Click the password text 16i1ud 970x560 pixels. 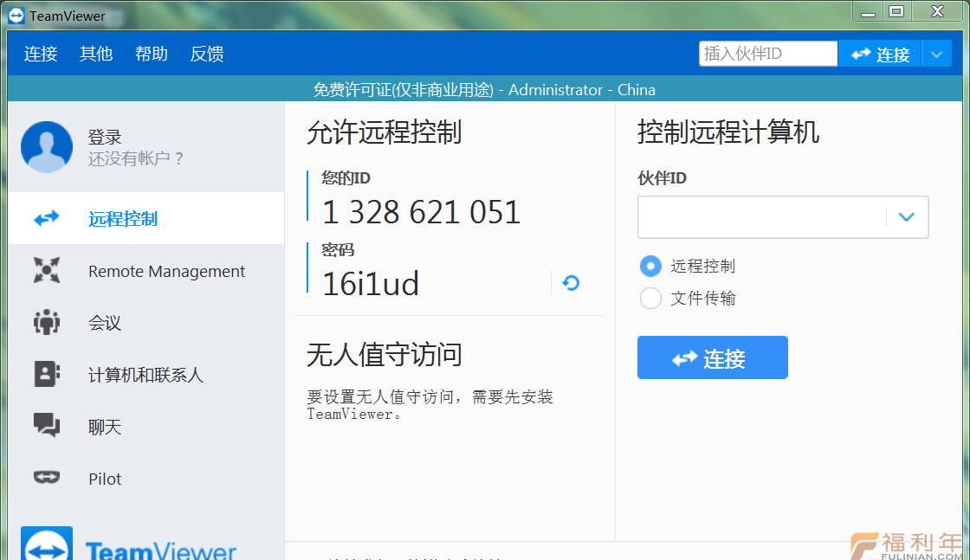tap(371, 284)
